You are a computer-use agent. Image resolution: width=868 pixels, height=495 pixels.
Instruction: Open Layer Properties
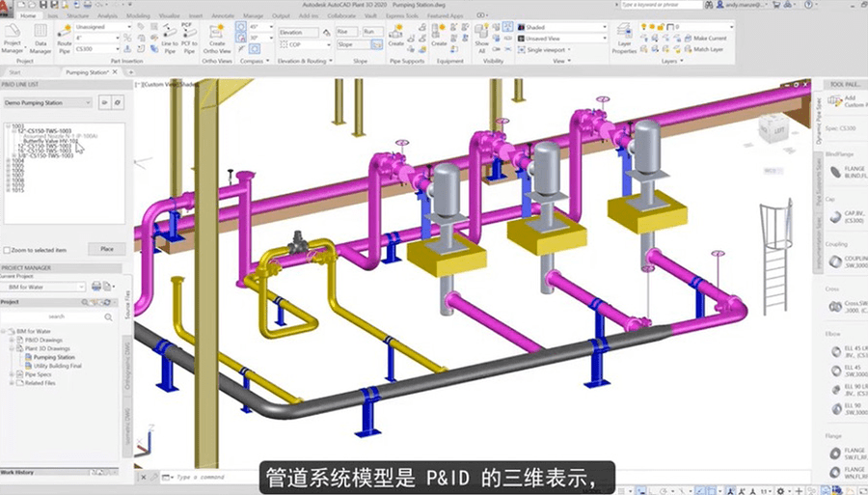point(624,39)
